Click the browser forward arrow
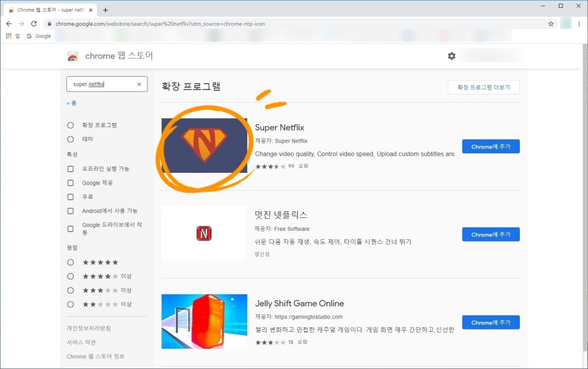The width and height of the screenshot is (588, 369). coord(21,24)
